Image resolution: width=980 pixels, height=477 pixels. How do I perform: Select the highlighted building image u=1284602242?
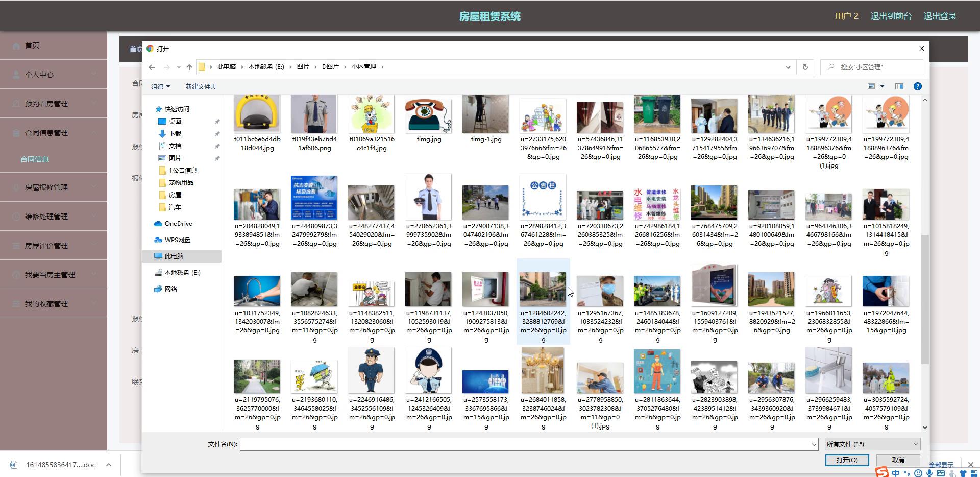(543, 301)
